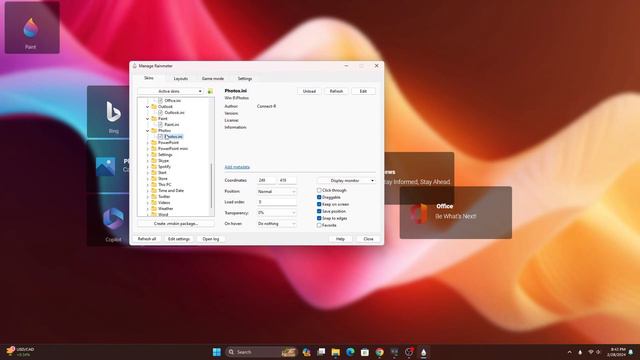Screen dimensions: 640x360
Task: Click the second Coordinates input field
Action: [x=287, y=180]
